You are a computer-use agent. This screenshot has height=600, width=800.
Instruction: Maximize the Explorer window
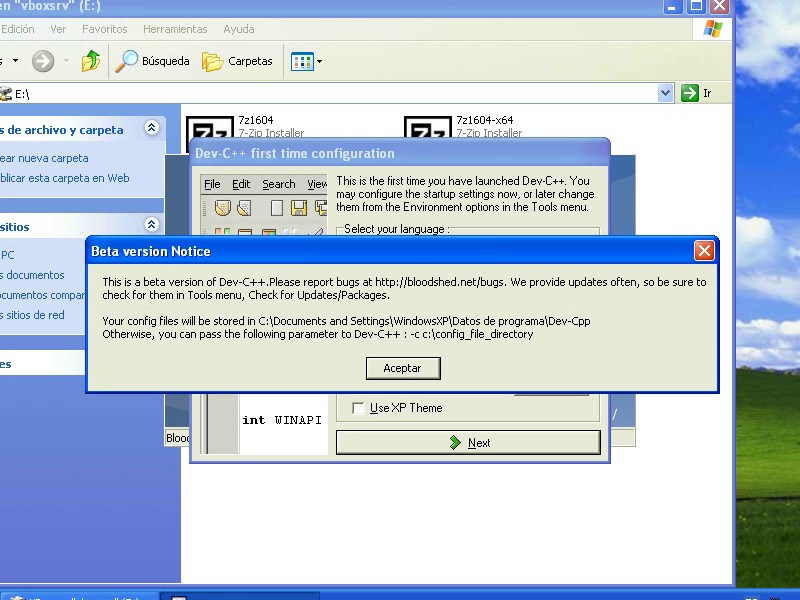(x=696, y=6)
